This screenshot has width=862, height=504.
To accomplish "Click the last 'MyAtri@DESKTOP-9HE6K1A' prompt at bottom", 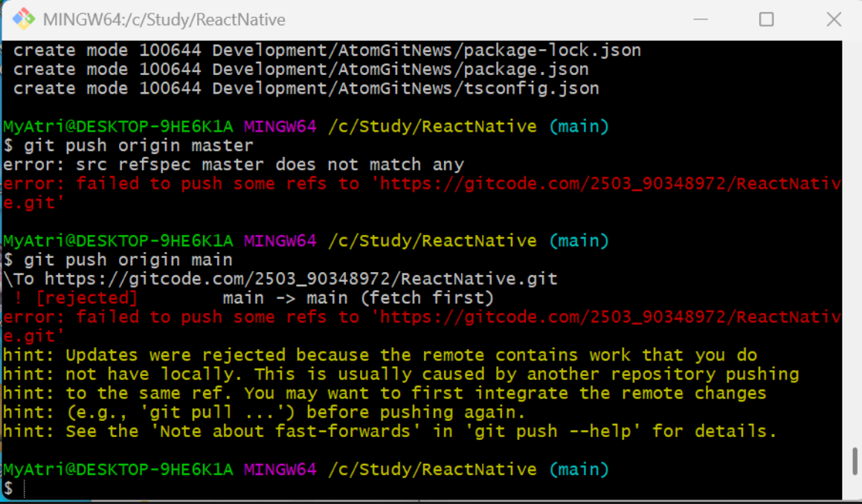I will coord(118,469).
